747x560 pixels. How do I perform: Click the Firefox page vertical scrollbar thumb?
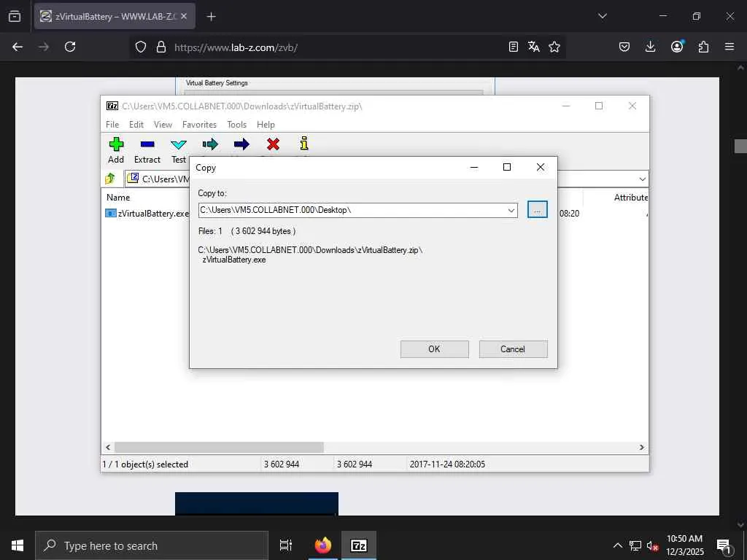[x=740, y=146]
